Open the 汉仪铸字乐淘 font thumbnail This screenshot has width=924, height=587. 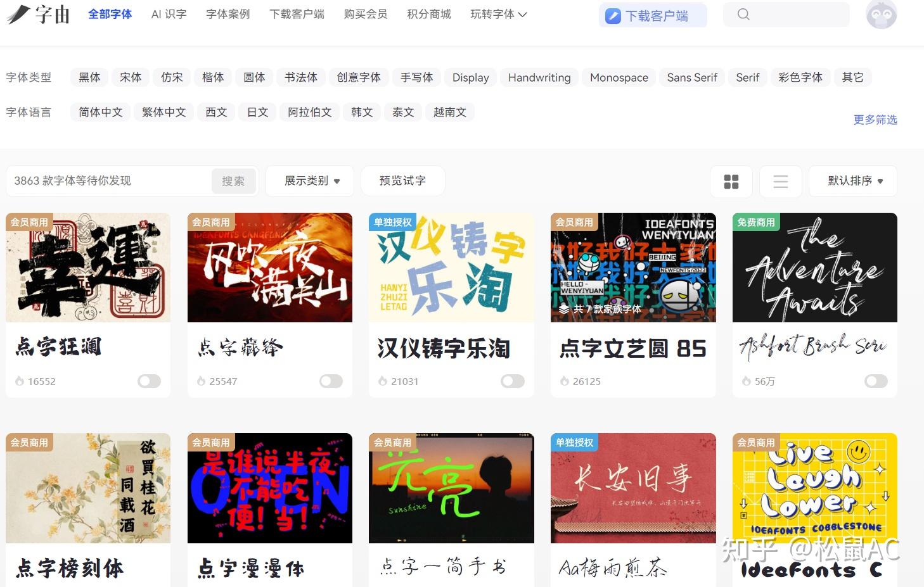click(451, 267)
